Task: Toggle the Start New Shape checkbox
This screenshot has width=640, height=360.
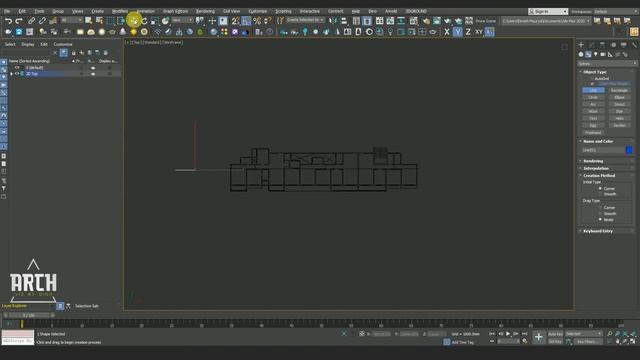Action: 592,84
